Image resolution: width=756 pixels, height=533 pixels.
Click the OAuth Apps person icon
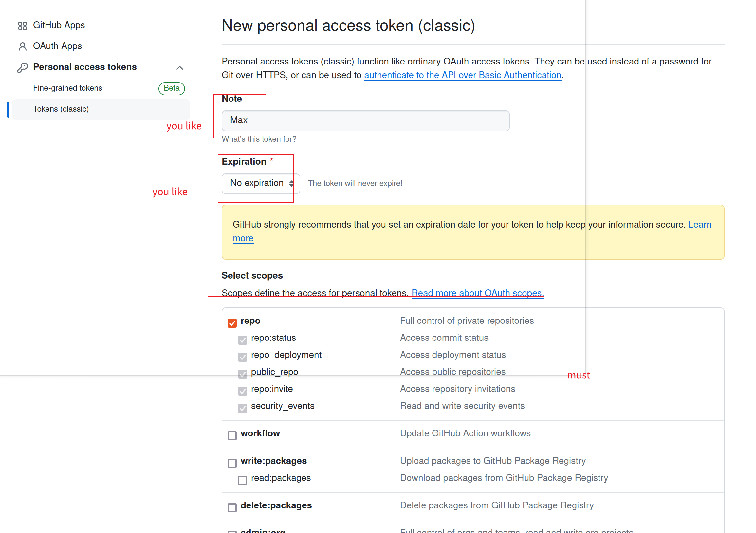tap(22, 46)
